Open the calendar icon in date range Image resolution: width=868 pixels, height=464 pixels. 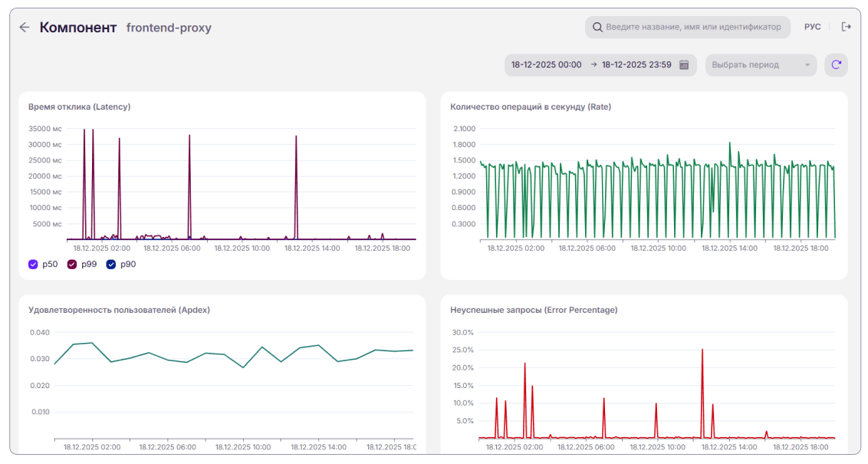click(x=684, y=64)
